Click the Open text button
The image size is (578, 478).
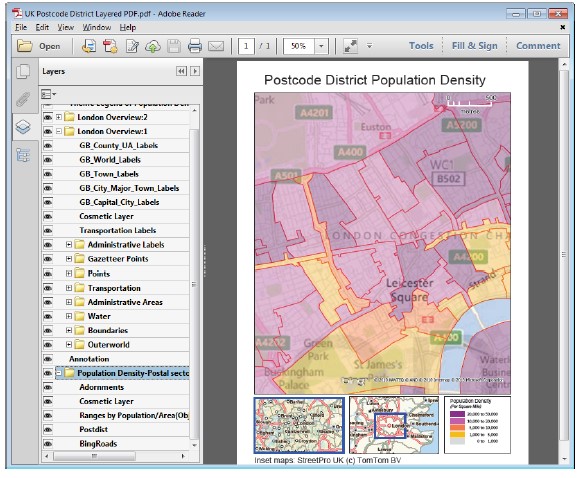tap(49, 46)
